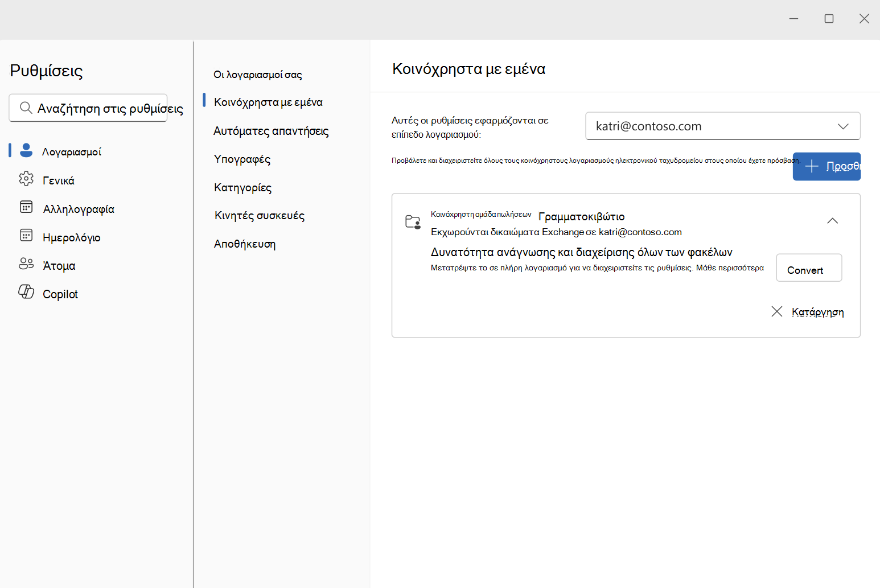The height and width of the screenshot is (588, 880).
Task: Select Κινητές συσκευές submenu item
Action: pos(260,215)
